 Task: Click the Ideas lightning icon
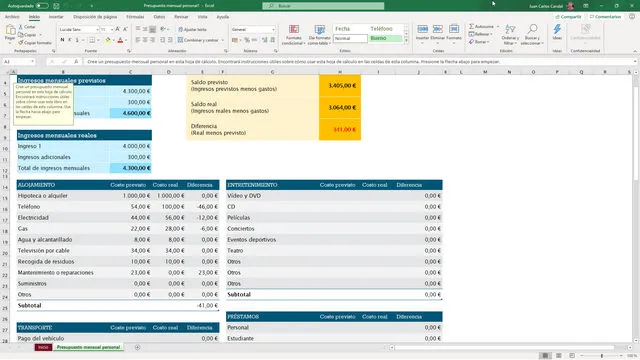(x=557, y=29)
